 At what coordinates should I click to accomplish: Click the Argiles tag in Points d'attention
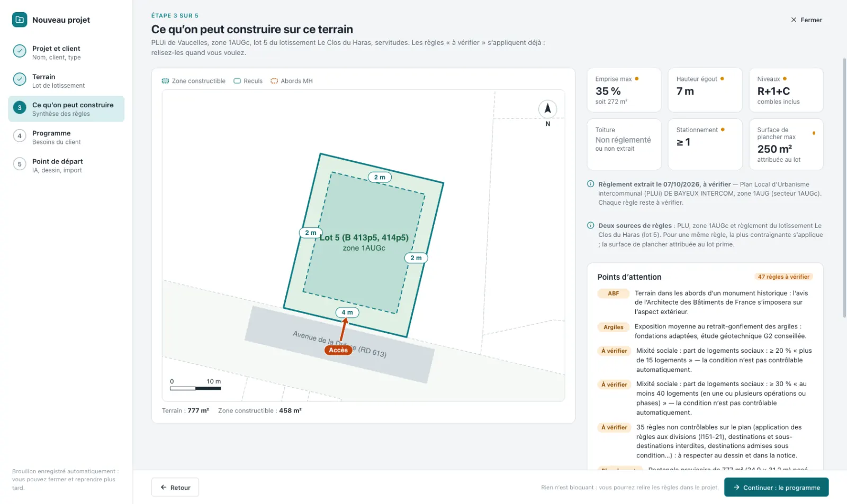coord(614,327)
